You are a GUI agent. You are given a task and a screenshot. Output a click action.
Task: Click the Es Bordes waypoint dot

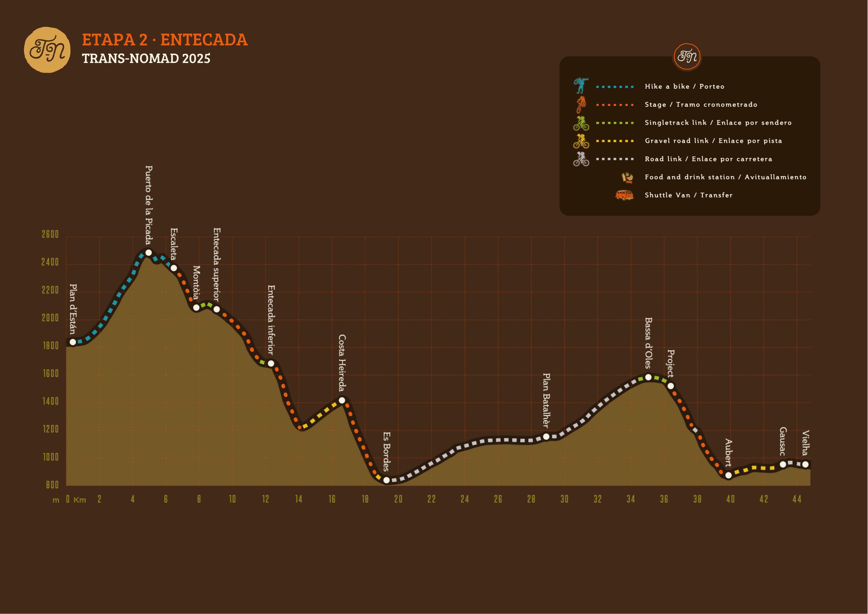coord(387,480)
